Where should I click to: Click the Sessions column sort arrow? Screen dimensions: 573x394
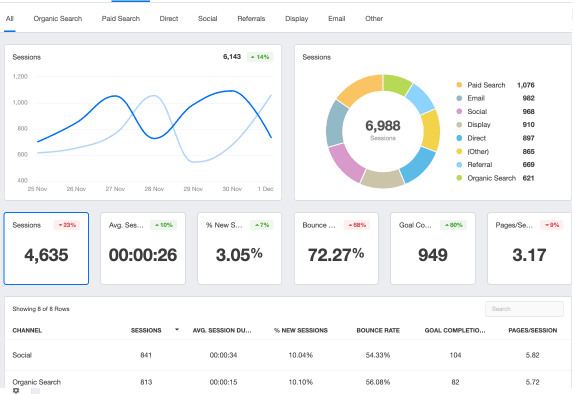(177, 330)
